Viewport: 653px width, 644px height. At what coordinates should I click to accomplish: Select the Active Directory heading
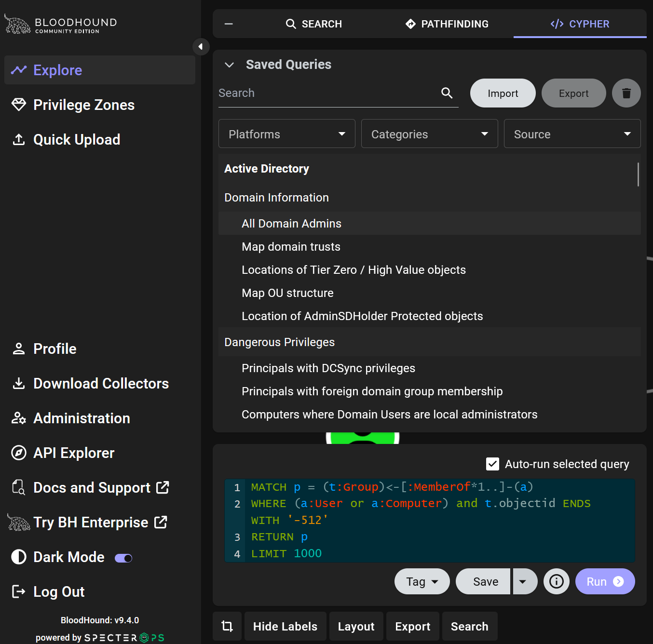[267, 169]
